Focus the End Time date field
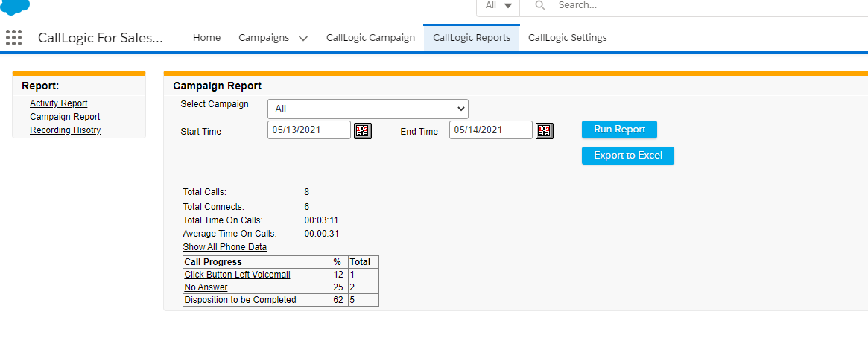This screenshot has height=364, width=868. coord(491,130)
